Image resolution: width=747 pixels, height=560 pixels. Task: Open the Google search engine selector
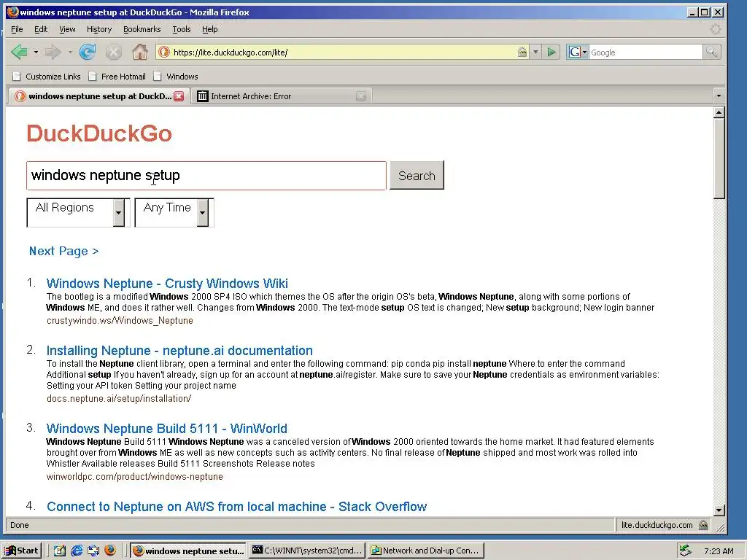pos(578,52)
